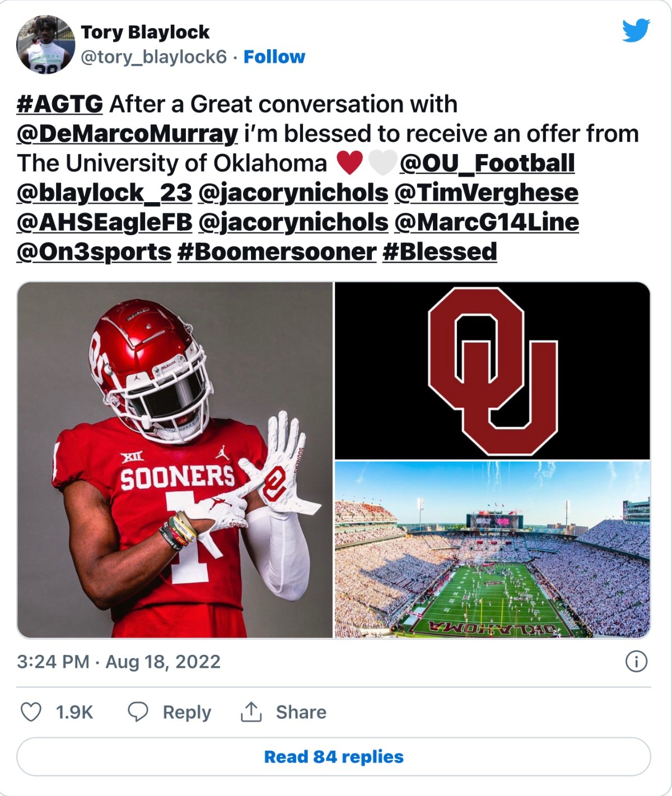Viewport: 672px width, 796px height.
Task: Visit the @DeMarcoMurray mention
Action: (x=128, y=134)
